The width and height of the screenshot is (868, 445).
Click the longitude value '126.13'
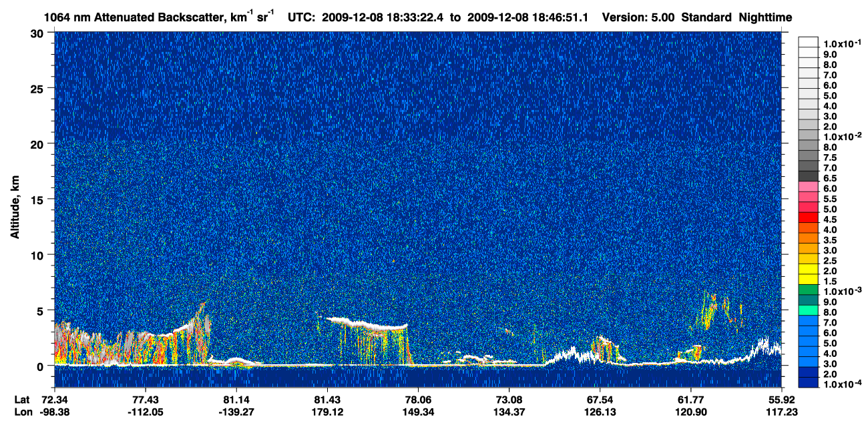[600, 412]
